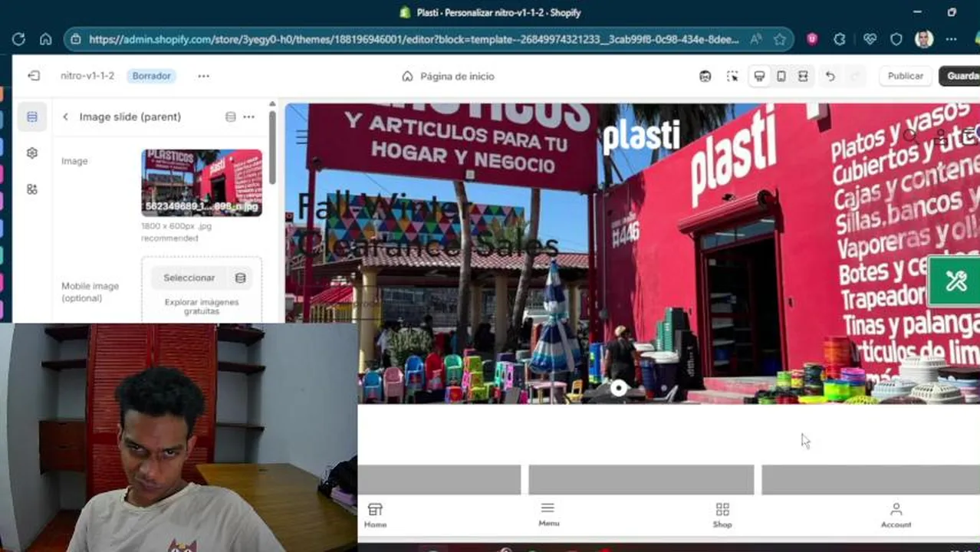Screen dimensions: 980x552
Task: Open the Página de inicio template selector
Action: click(449, 76)
